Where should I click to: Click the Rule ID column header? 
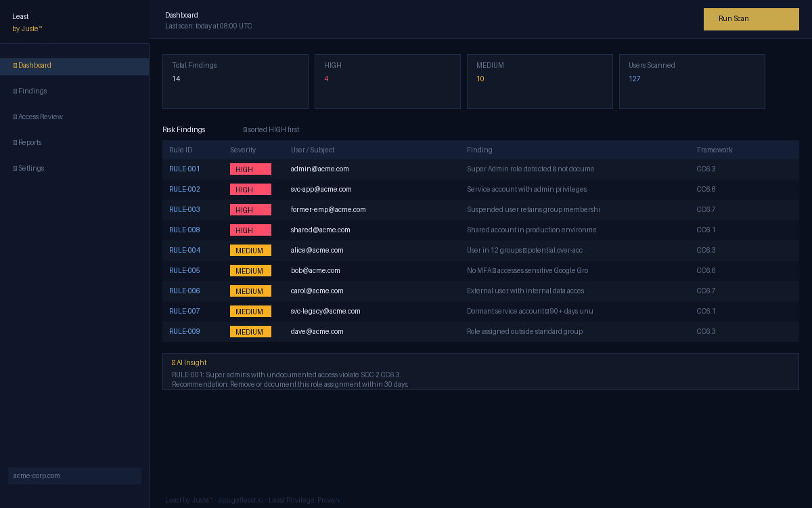pyautogui.click(x=181, y=150)
